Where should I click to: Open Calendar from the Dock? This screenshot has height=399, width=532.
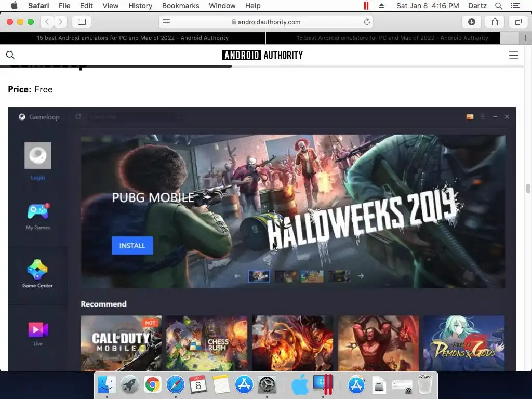(x=198, y=385)
